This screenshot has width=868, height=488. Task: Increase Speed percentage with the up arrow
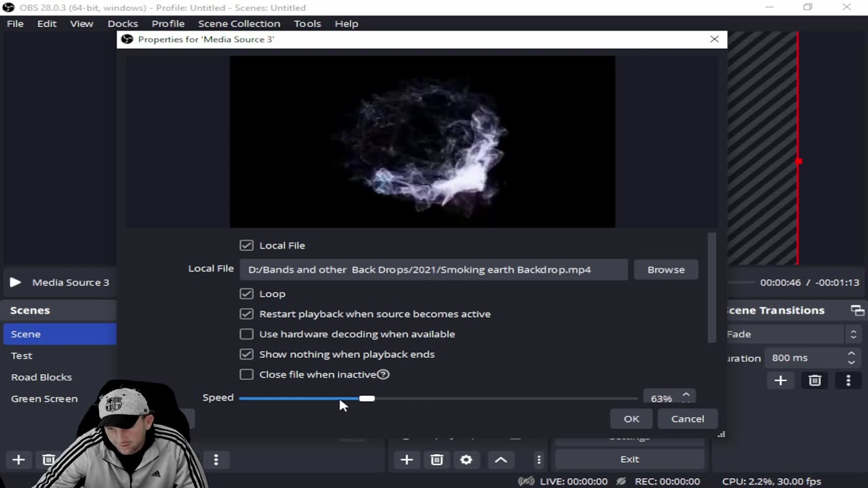(686, 395)
